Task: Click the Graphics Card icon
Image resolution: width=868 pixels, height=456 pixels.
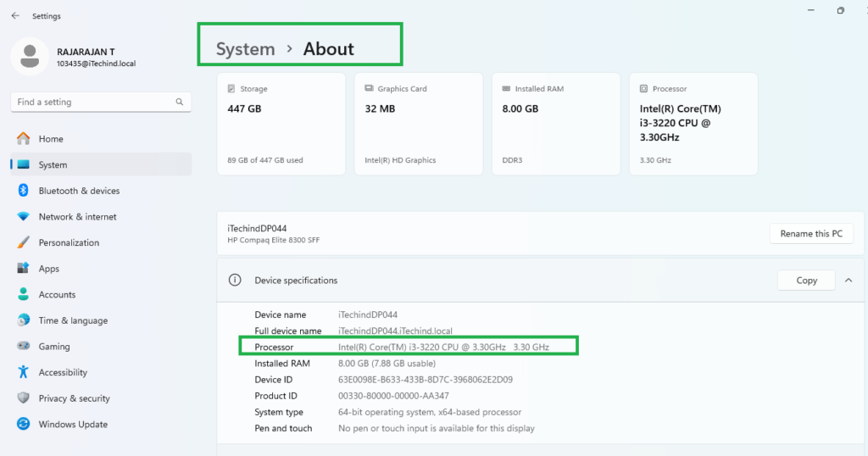Action: pyautogui.click(x=369, y=88)
